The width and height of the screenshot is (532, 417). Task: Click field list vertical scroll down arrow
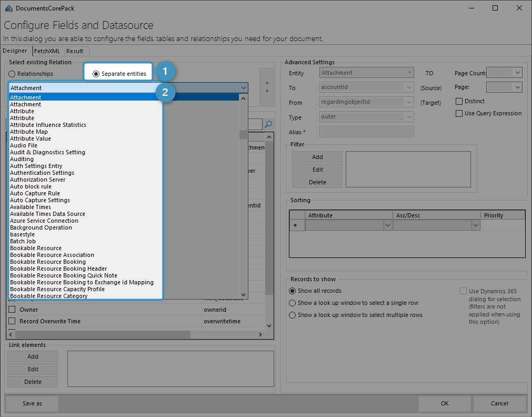pos(269,326)
